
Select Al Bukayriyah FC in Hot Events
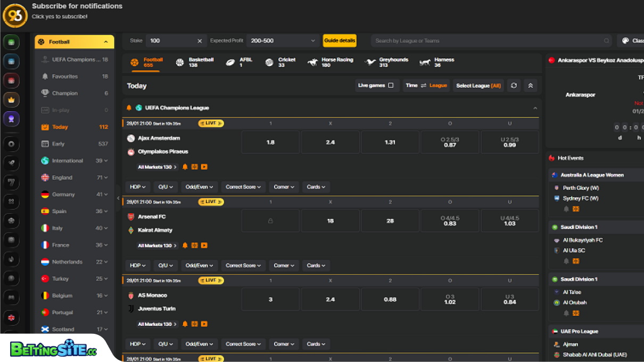tap(583, 240)
